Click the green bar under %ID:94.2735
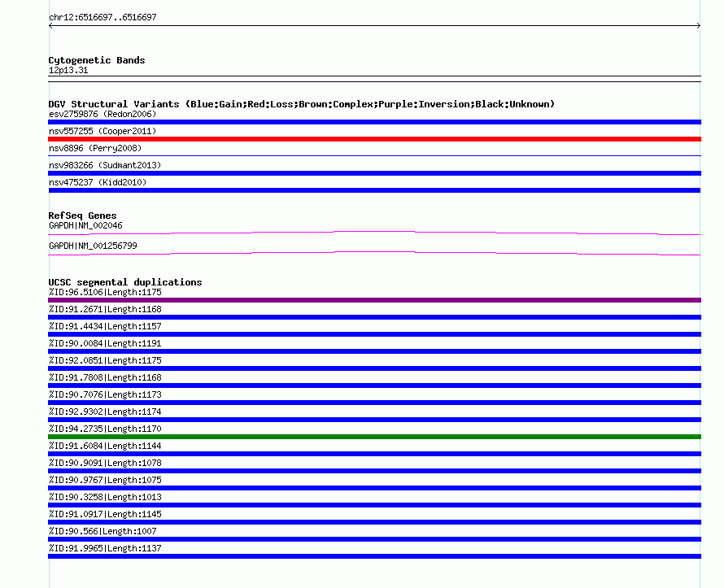724x588 pixels. pos(374,437)
